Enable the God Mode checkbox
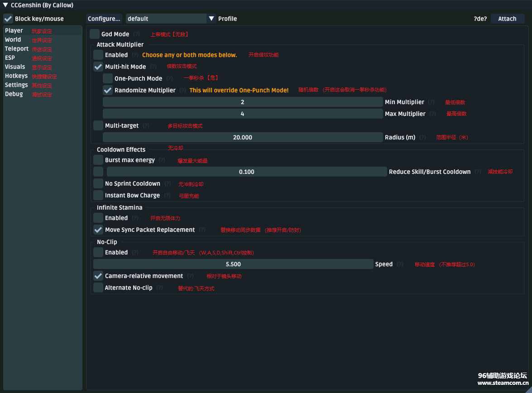The image size is (532, 393). pyautogui.click(x=94, y=34)
